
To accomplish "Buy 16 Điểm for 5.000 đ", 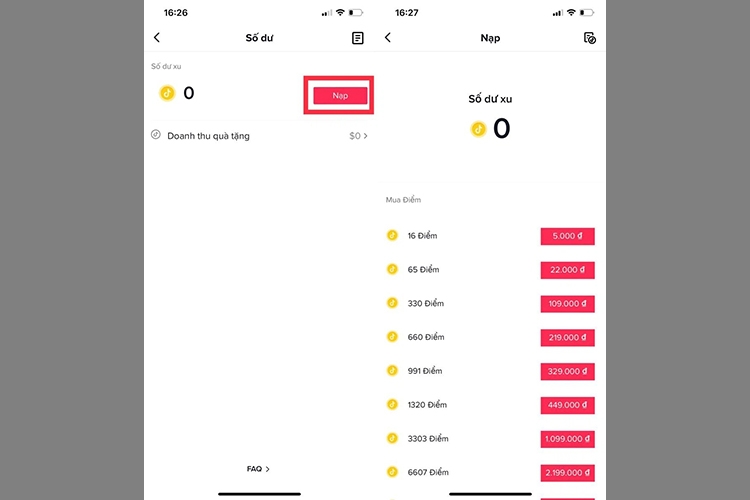I will (567, 236).
